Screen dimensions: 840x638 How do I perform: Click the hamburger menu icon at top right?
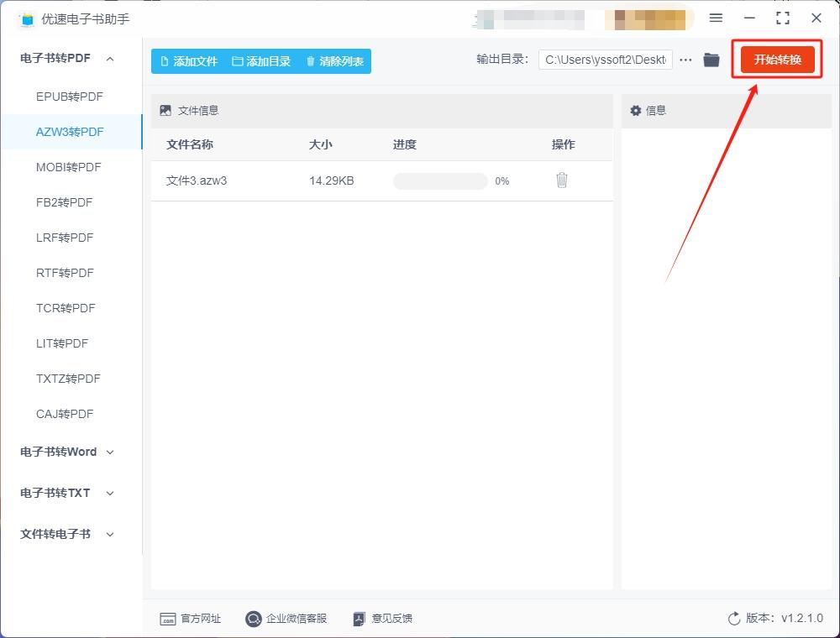[x=716, y=18]
